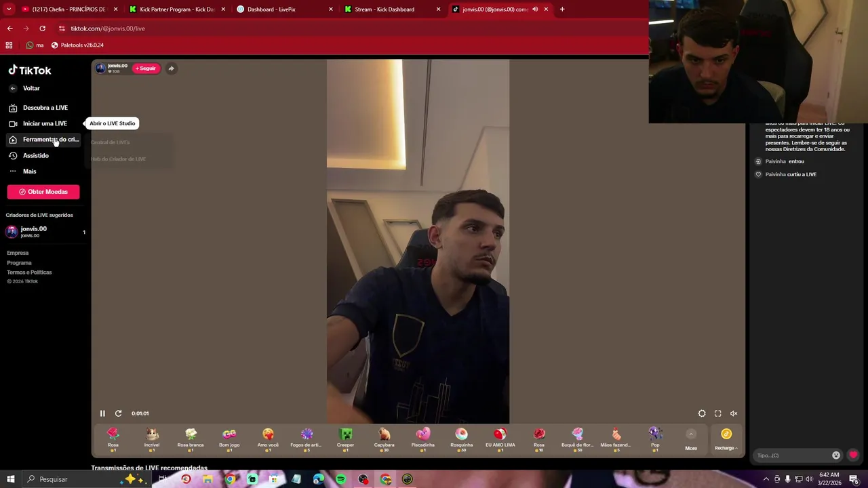The image size is (868, 488).
Task: Send the Mãos fazendo coração gift
Action: 616,440
